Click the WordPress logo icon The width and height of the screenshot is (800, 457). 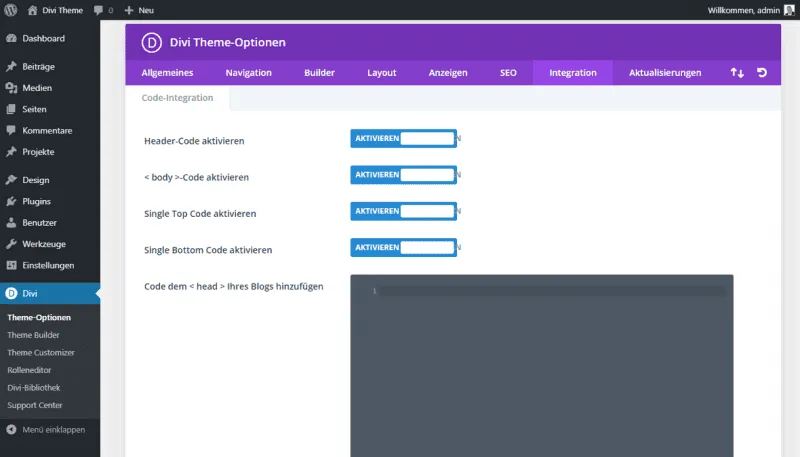pyautogui.click(x=10, y=10)
